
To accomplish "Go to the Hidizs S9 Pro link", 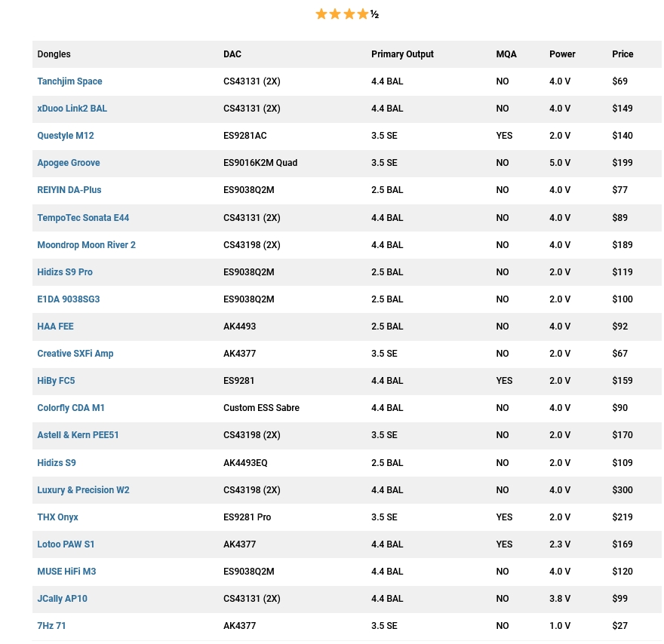I will pos(65,272).
